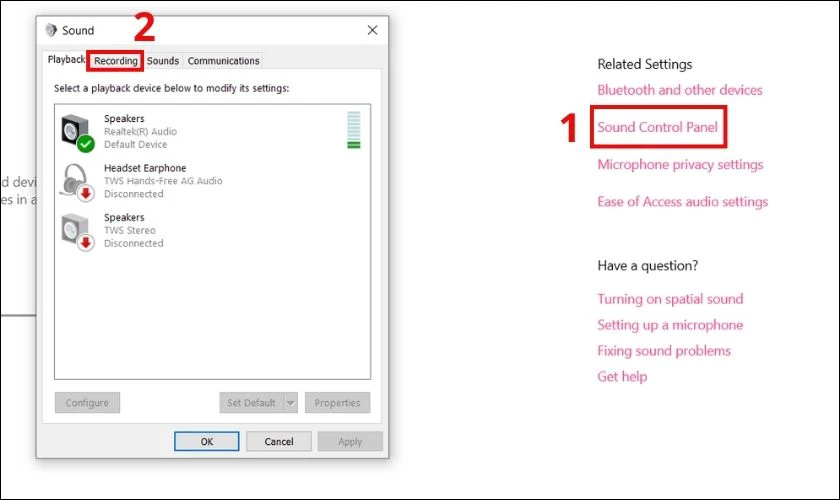
Task: Close the Sound dialog window
Action: click(372, 30)
